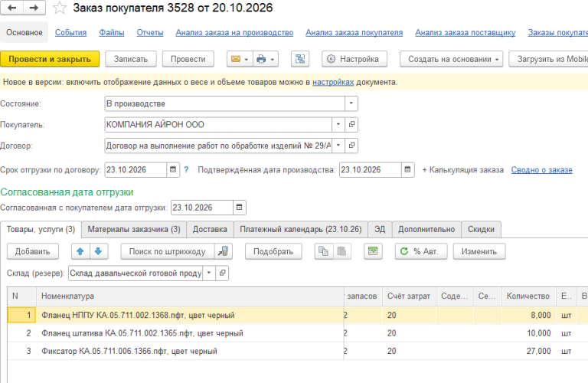Open the Отчеты section
This screenshot has height=383, width=588.
tap(150, 33)
